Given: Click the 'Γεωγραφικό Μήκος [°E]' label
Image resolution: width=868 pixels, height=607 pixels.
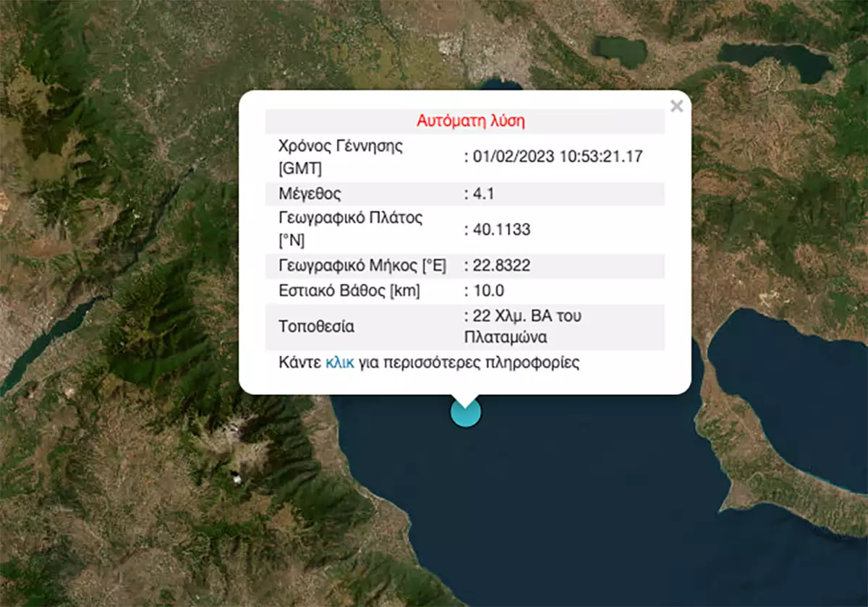Looking at the screenshot, I should [362, 266].
